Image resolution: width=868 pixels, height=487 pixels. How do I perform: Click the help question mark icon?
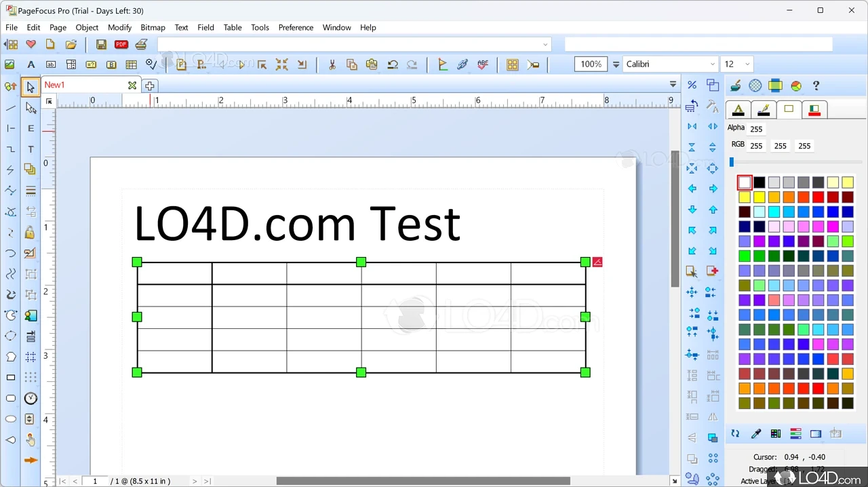click(816, 85)
